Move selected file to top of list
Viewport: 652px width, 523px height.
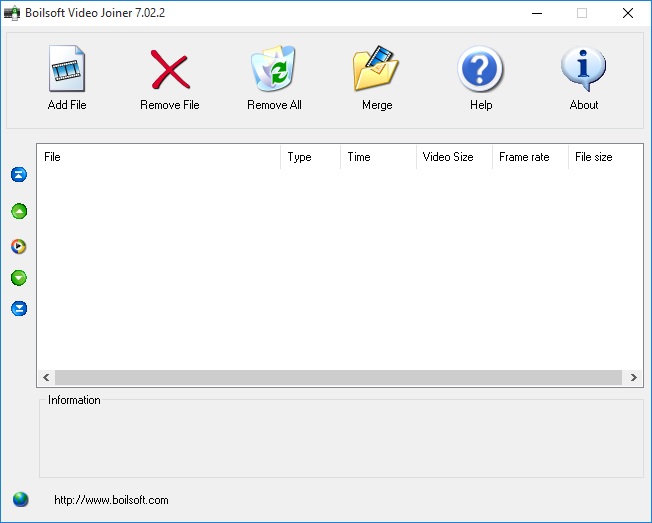[x=19, y=175]
